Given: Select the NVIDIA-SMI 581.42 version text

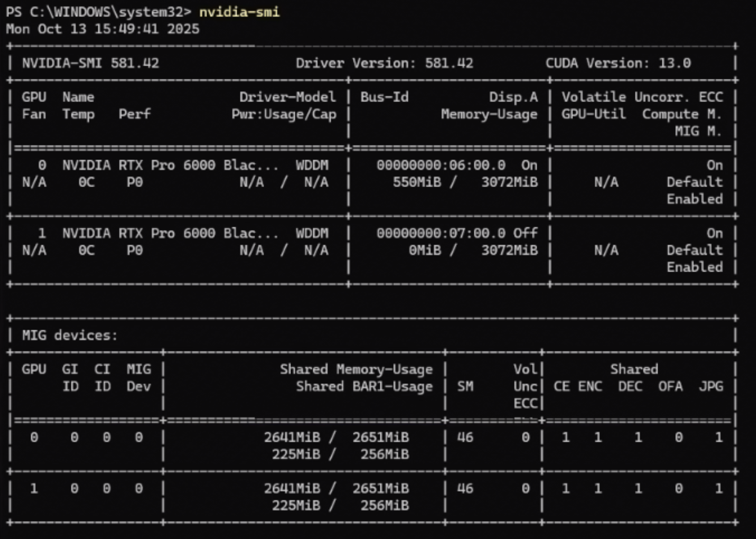Looking at the screenshot, I should click(x=90, y=63).
